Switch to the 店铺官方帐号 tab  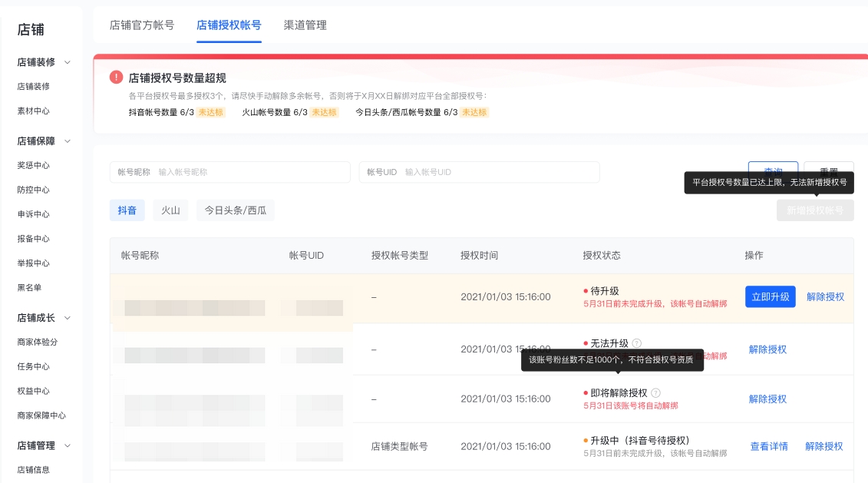click(142, 25)
